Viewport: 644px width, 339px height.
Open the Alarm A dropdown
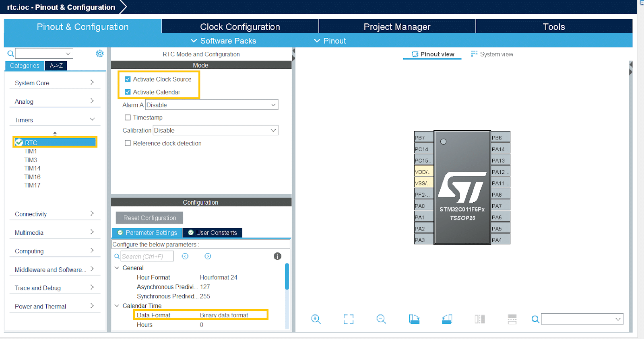tap(212, 105)
